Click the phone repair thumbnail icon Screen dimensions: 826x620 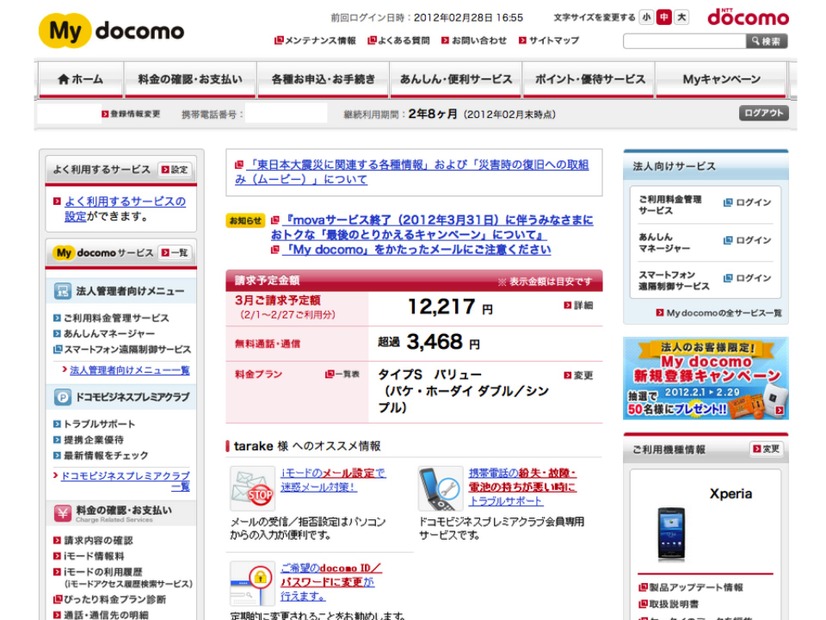441,489
